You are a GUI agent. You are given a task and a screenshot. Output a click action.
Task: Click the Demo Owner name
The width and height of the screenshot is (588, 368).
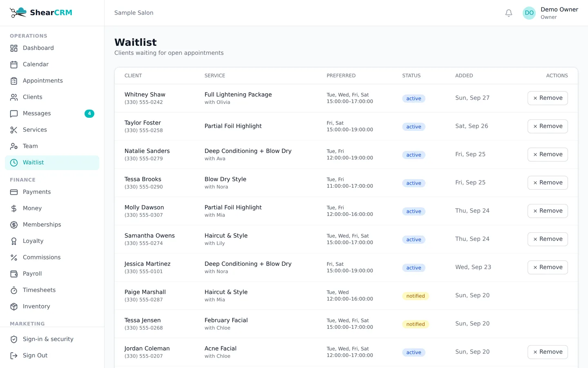(x=559, y=9)
